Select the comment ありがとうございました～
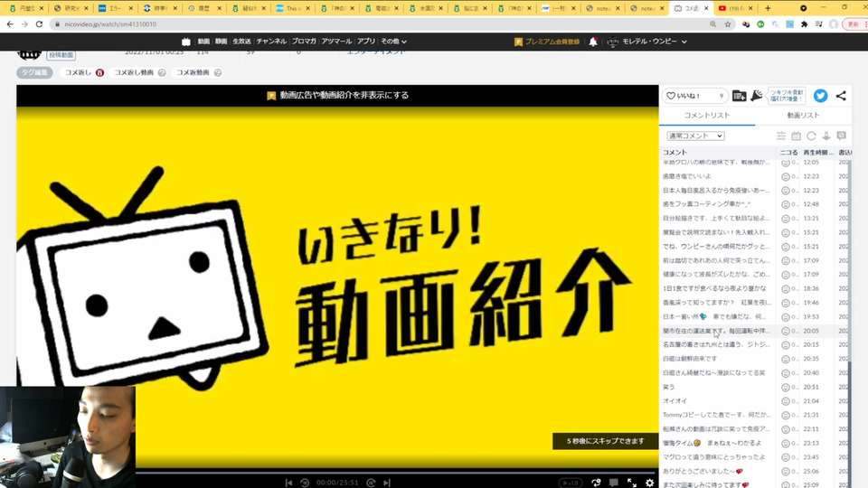The height and width of the screenshot is (488, 868). [703, 472]
